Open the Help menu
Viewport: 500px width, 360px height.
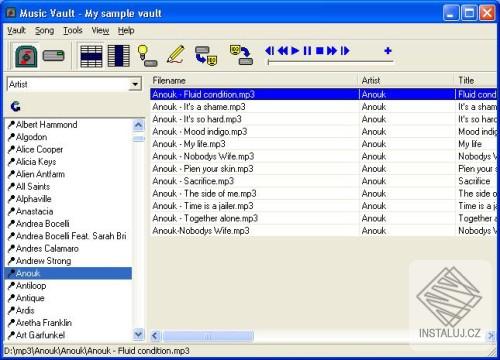(126, 30)
